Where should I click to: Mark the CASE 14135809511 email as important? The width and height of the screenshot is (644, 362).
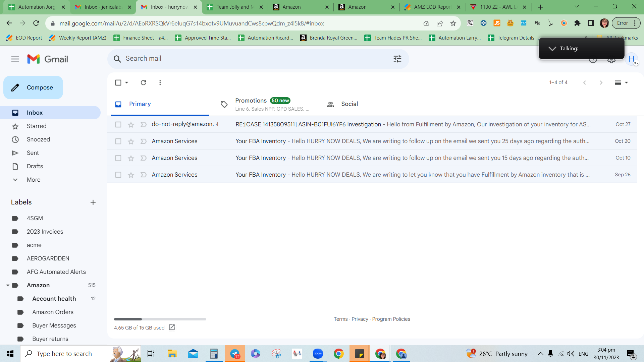pos(143,125)
